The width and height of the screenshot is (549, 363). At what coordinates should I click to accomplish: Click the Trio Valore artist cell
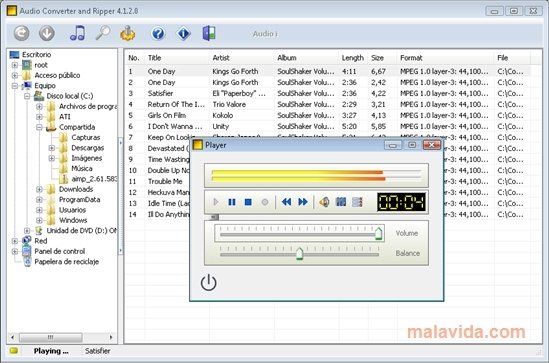click(x=229, y=104)
